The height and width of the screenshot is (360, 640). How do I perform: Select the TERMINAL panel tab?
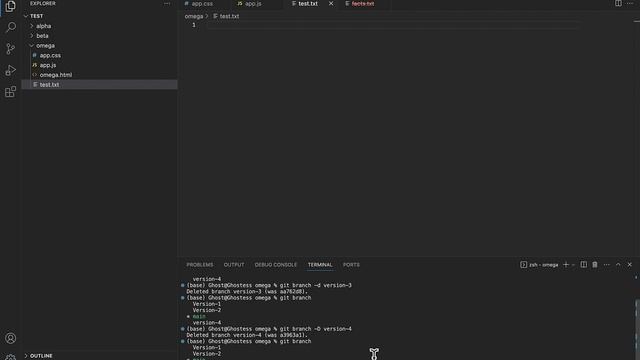pyautogui.click(x=320, y=265)
